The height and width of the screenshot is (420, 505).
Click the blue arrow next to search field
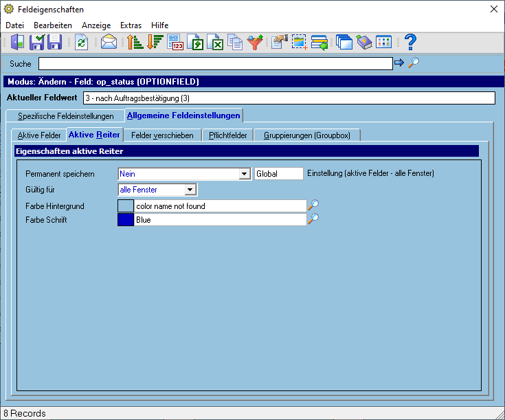click(x=399, y=63)
